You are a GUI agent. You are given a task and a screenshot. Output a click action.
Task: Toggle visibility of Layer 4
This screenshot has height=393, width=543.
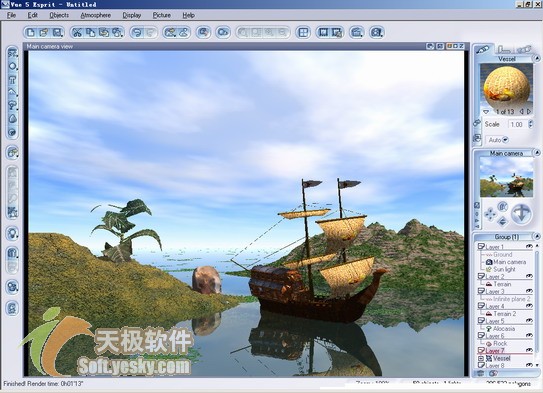coord(529,306)
